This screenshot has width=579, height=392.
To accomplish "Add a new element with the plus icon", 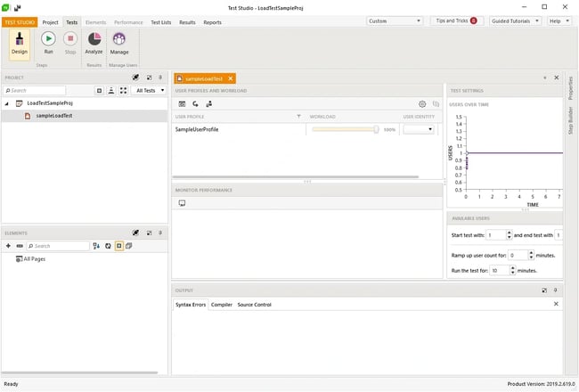I will [8, 246].
